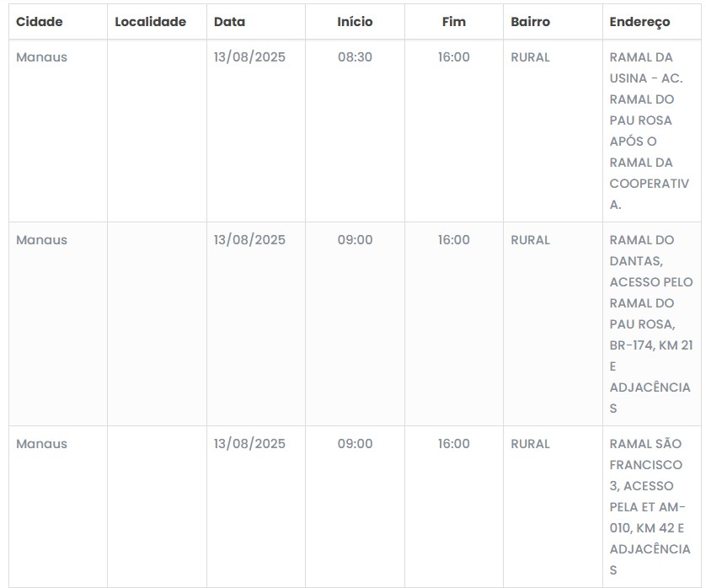Viewport: 706px width, 588px height.
Task: Select the RAMAL SÃO FRANCISCO 3 address
Action: pyautogui.click(x=650, y=507)
